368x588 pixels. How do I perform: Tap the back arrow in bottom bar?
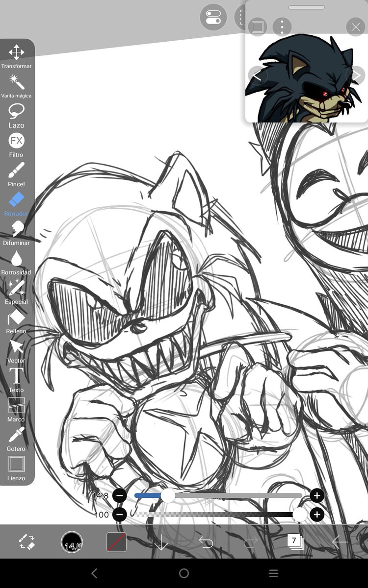340,541
